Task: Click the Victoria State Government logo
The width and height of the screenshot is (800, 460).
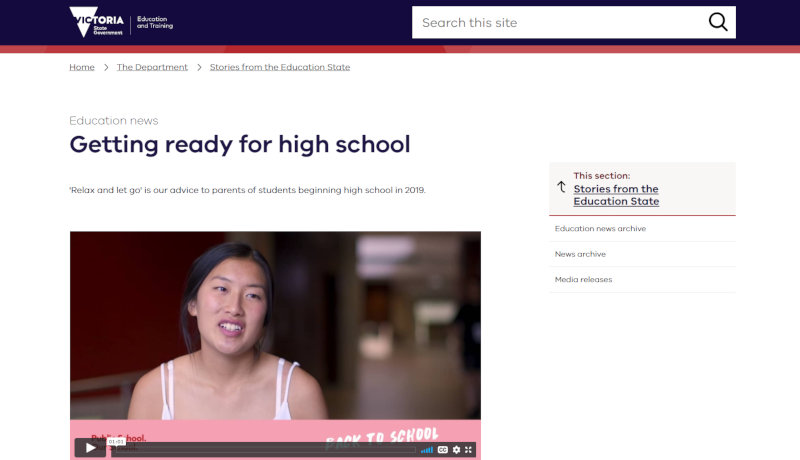Action: tap(97, 22)
